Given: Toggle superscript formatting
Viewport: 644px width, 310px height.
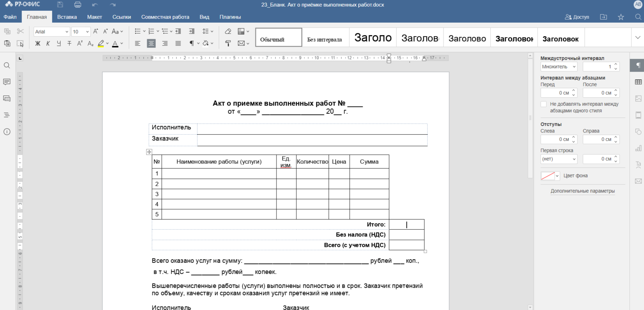Looking at the screenshot, I should point(80,43).
